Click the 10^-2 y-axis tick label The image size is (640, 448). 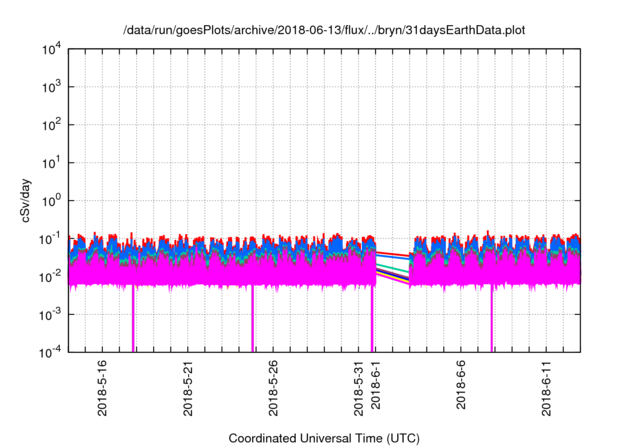pyautogui.click(x=50, y=277)
